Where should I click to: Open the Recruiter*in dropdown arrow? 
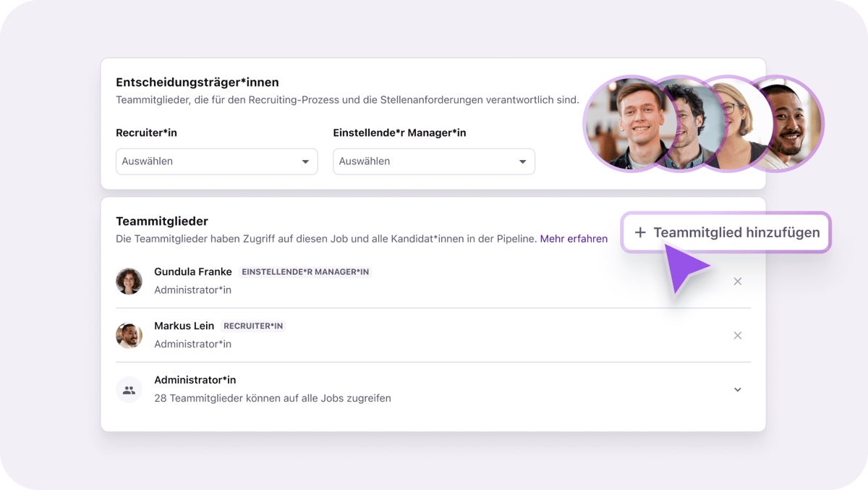305,161
